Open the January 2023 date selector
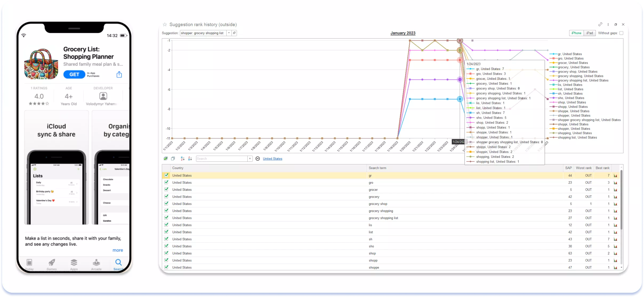 403,33
